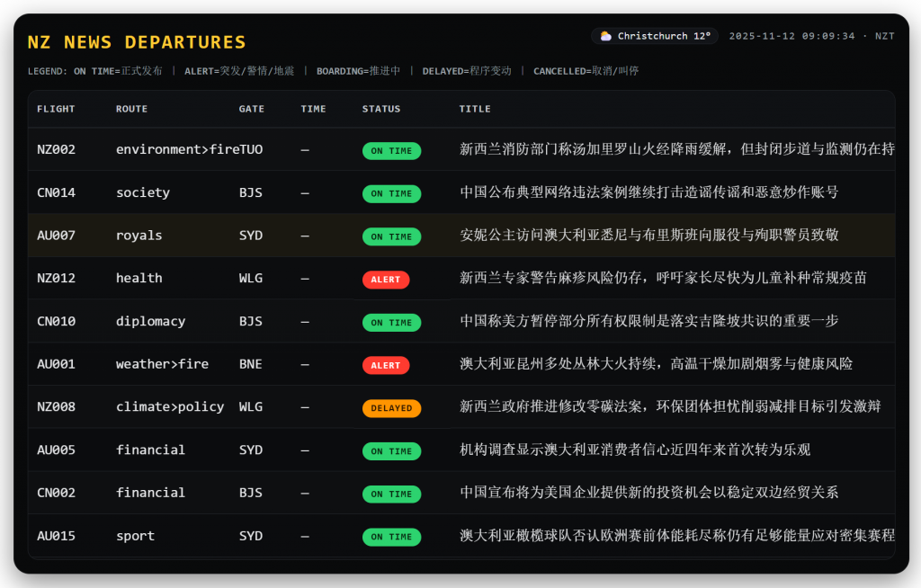Click the GATE column header

(252, 109)
